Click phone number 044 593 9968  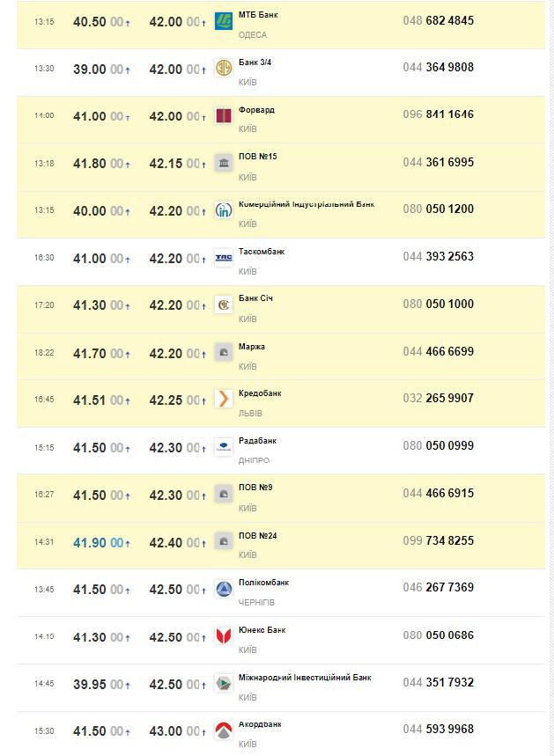point(438,729)
